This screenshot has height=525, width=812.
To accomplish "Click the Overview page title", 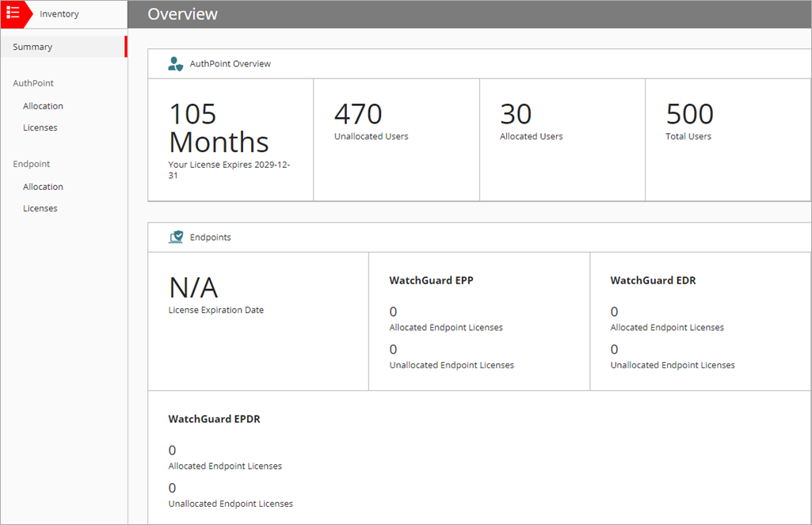I will click(182, 14).
